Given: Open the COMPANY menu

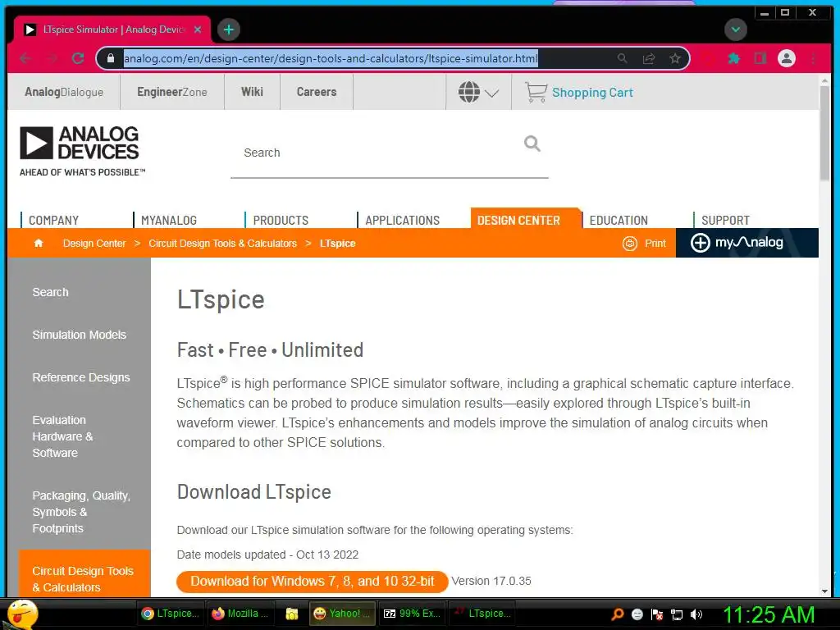Looking at the screenshot, I should pyautogui.click(x=53, y=220).
